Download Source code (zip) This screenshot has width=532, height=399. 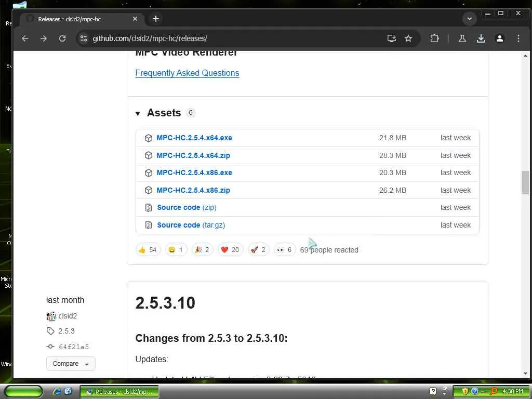tap(187, 207)
